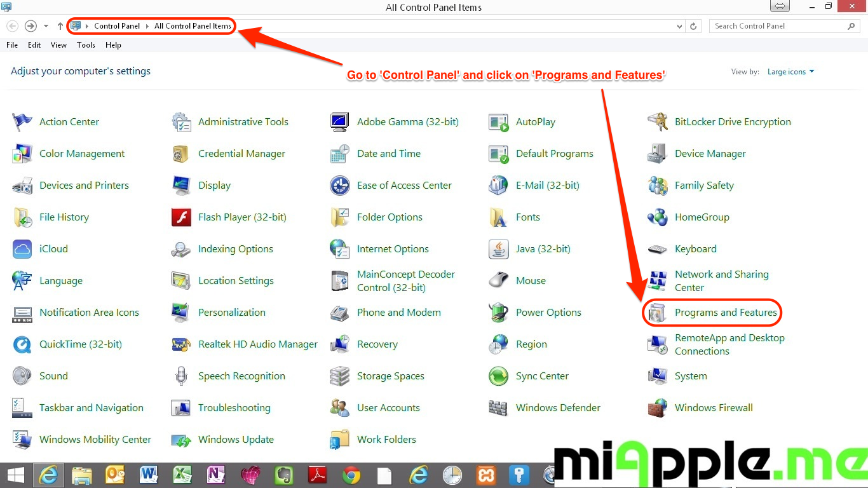868x488 pixels.
Task: Open the address bar history dropdown
Action: pyautogui.click(x=681, y=26)
